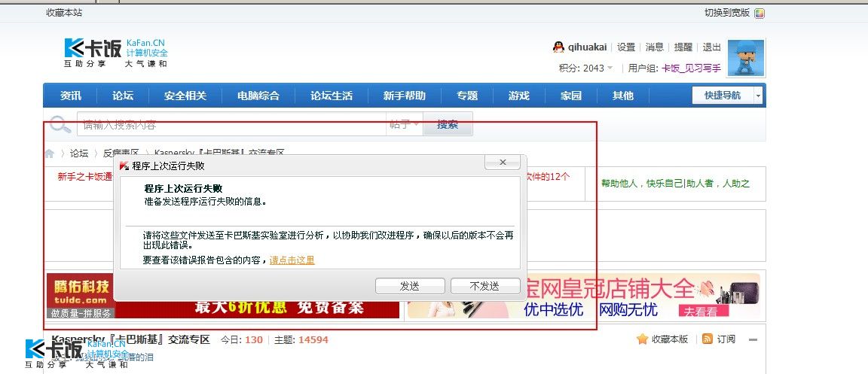Click the 卡饭_见习写手 user group link

coord(692,68)
